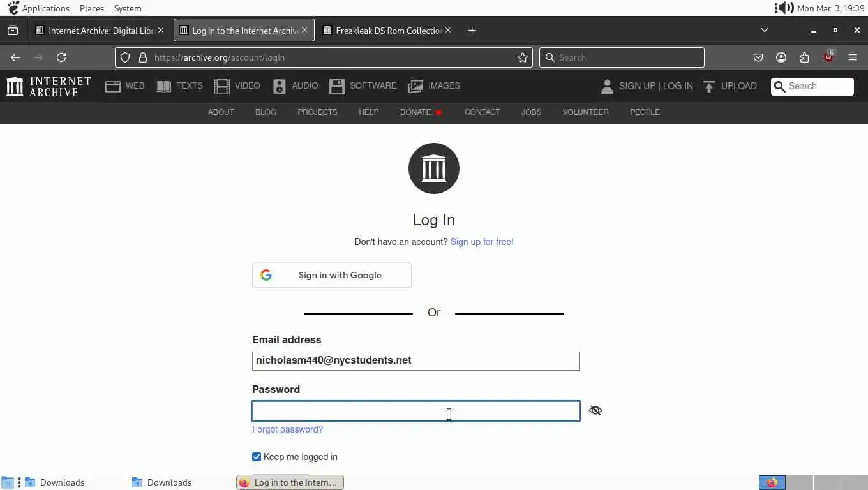868x490 pixels.
Task: Open the AUDIO section
Action: (x=295, y=86)
